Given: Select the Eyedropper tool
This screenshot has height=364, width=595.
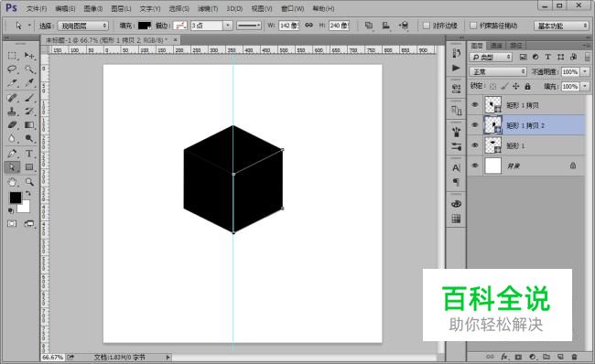Looking at the screenshot, I should tap(29, 83).
